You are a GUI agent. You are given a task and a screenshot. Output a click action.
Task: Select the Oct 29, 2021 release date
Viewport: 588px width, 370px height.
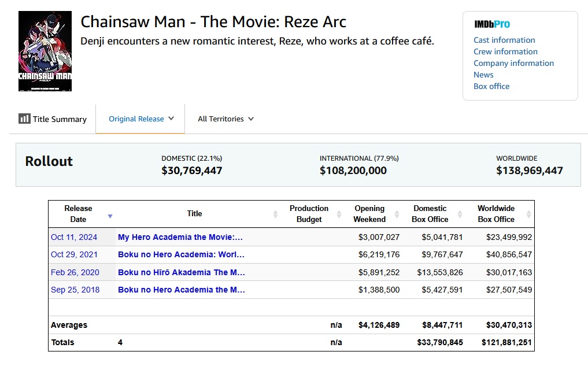click(74, 254)
